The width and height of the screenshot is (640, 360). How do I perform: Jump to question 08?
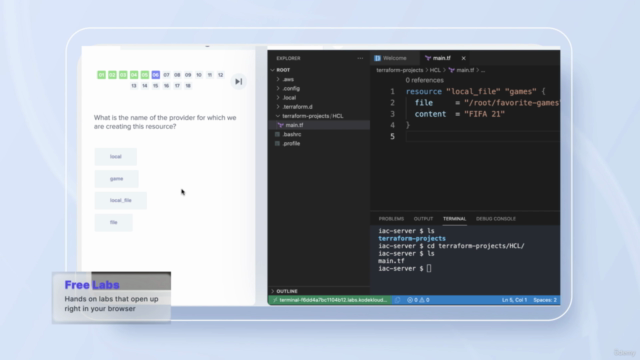(177, 75)
